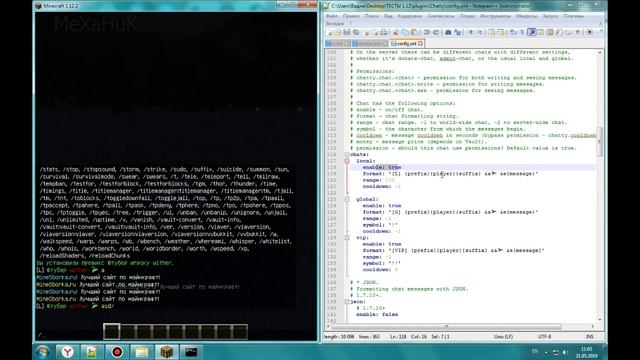Click the Close All toolbar icon

click(x=376, y=32)
